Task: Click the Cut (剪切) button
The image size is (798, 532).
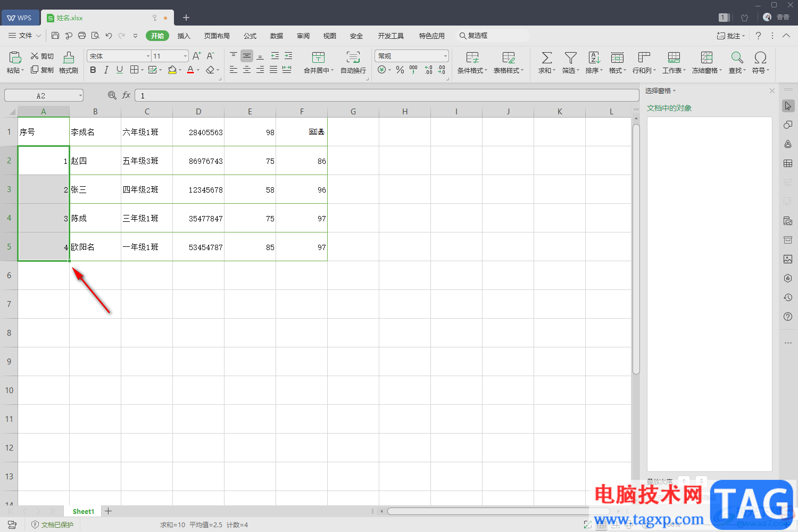Action: 42,56
